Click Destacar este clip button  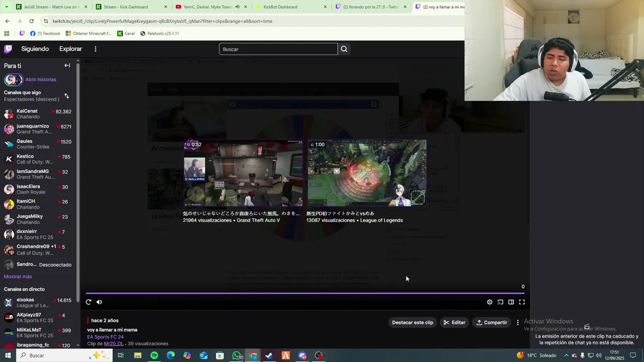point(413,322)
